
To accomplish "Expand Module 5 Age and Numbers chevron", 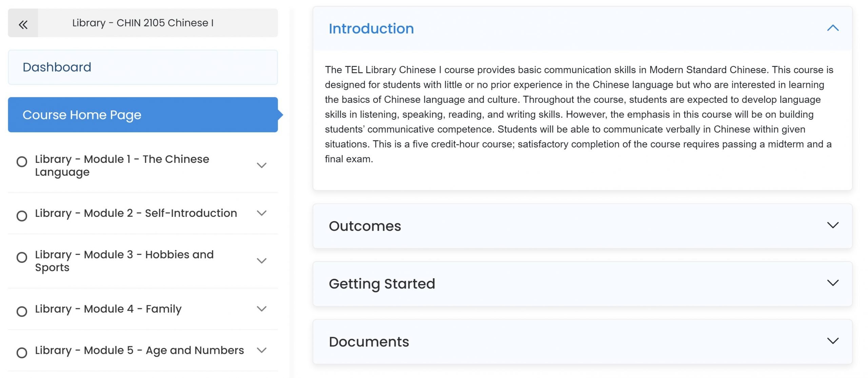I will (x=261, y=350).
